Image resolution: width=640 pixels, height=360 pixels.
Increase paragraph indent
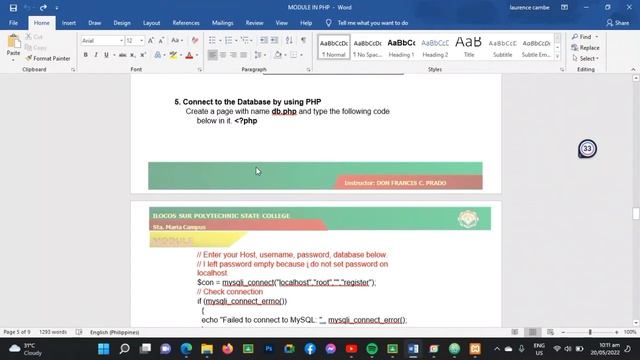click(274, 40)
